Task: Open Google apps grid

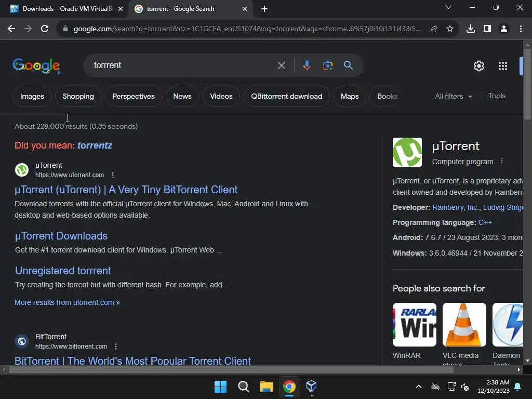Action: click(503, 66)
